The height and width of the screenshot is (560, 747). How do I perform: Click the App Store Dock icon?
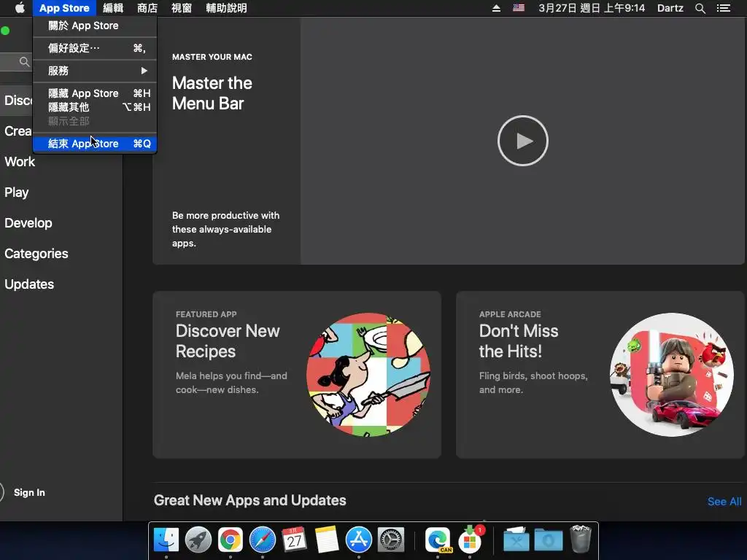[358, 540]
